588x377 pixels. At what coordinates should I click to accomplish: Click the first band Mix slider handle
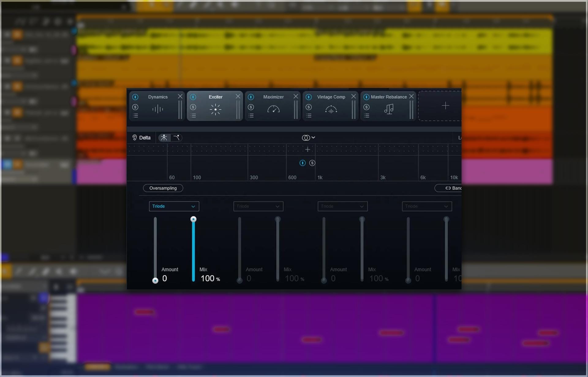coord(193,219)
